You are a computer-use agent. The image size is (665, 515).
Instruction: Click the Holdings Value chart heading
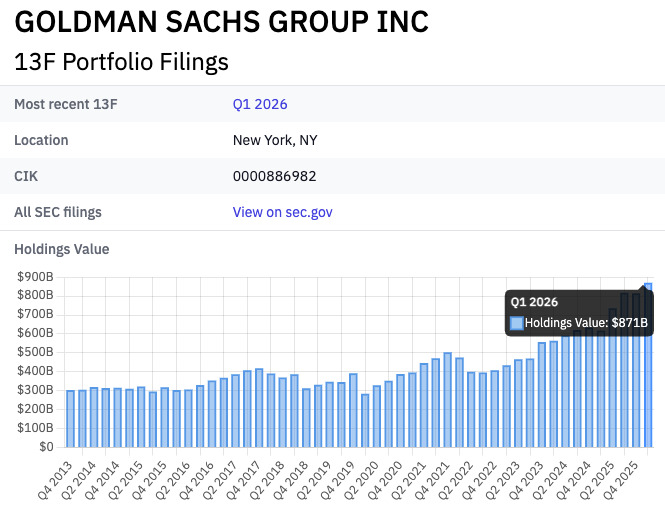point(61,249)
